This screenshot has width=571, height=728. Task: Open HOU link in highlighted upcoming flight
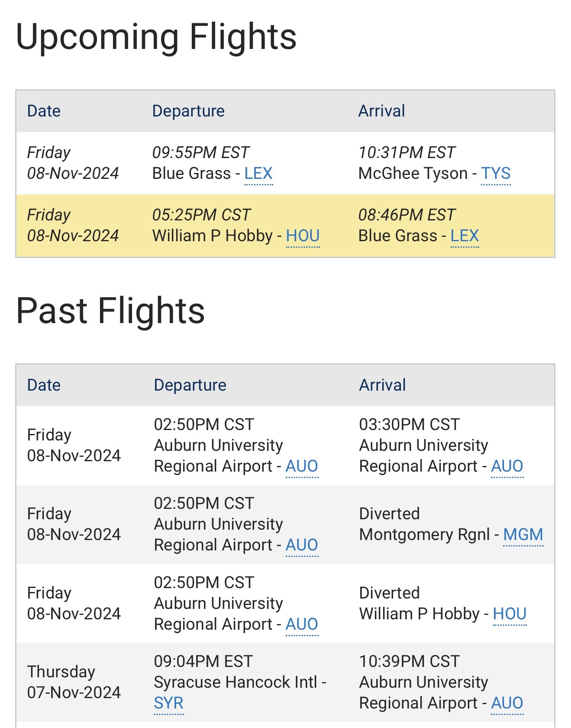[303, 236]
